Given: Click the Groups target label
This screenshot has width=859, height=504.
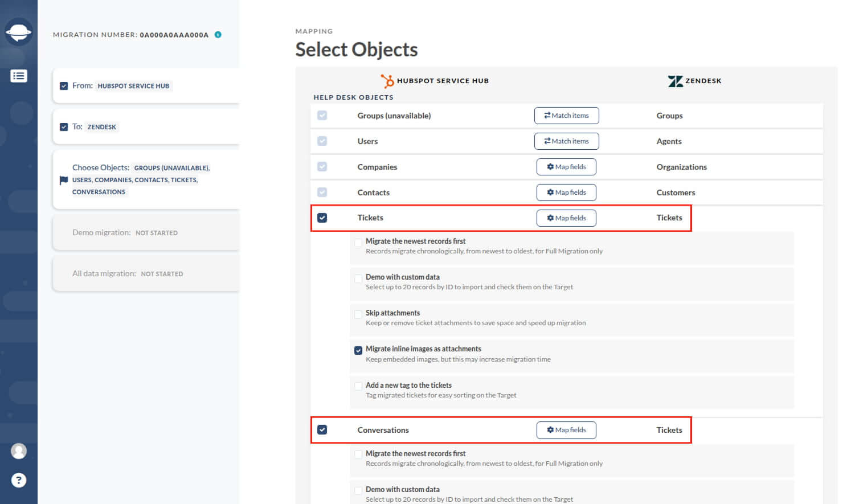Looking at the screenshot, I should coord(669,116).
